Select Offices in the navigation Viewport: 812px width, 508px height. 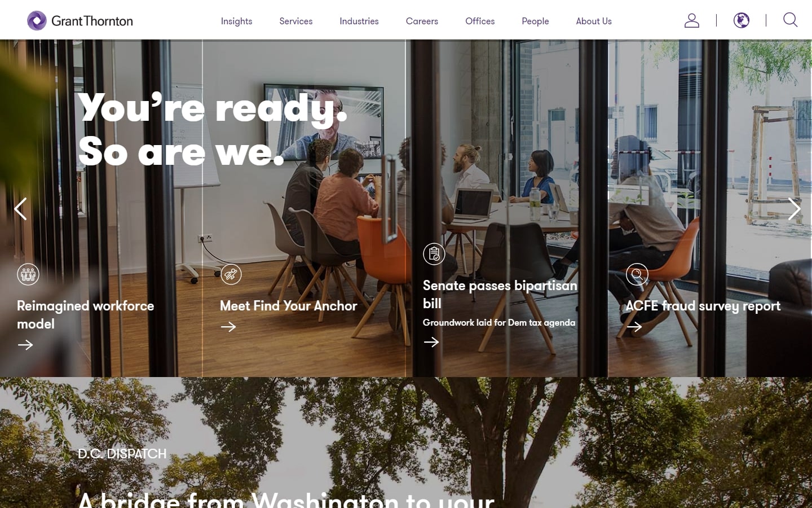480,21
